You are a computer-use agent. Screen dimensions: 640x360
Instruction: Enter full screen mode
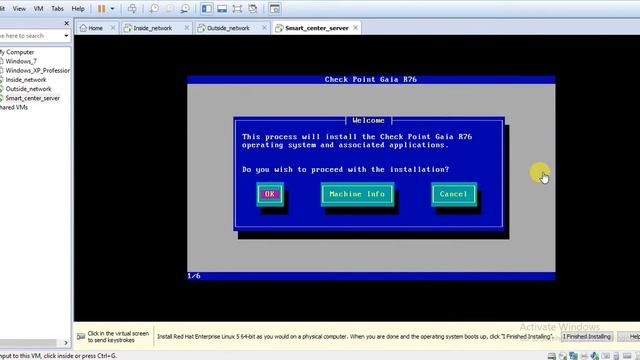[x=237, y=9]
